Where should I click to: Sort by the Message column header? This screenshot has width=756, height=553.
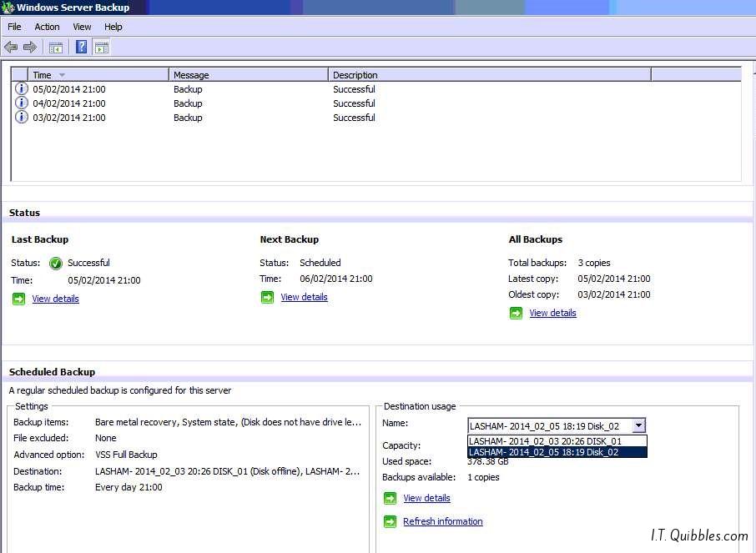coord(249,75)
